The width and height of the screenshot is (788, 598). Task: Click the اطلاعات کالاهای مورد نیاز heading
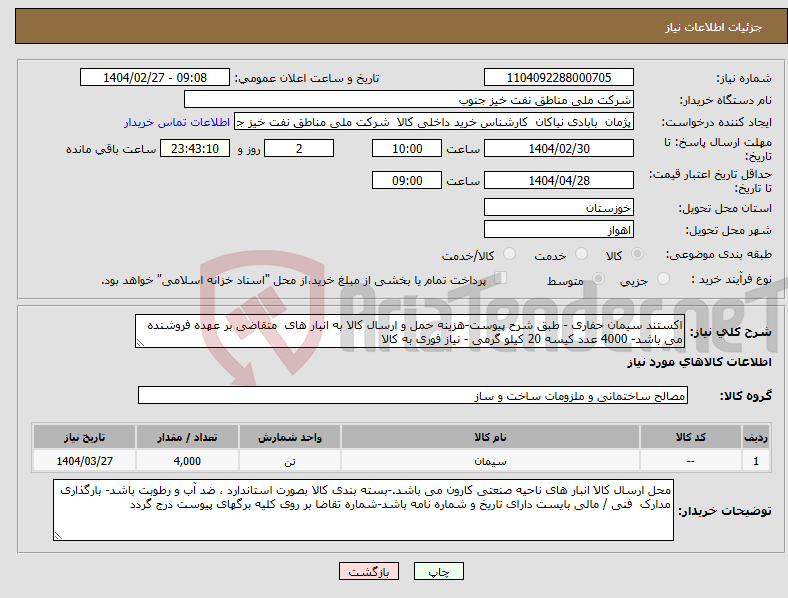tap(700, 362)
